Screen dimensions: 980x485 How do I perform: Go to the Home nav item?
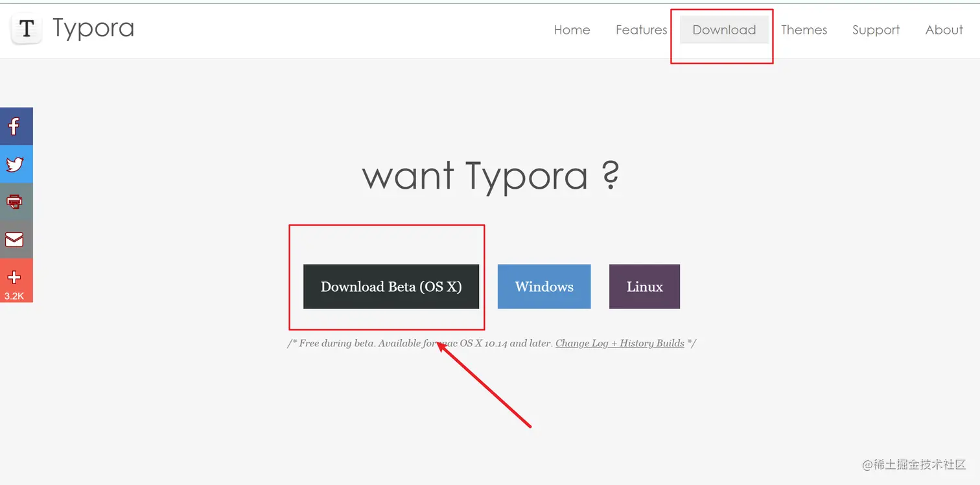point(572,30)
